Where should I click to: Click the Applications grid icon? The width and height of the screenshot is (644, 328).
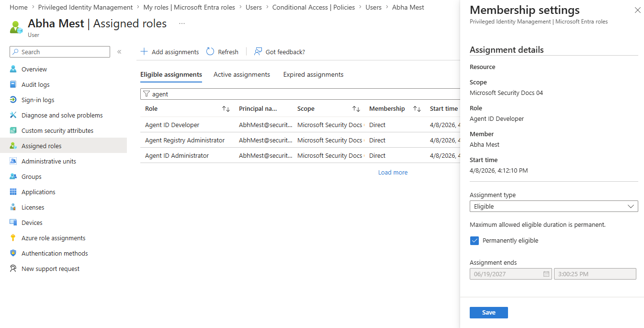click(13, 192)
